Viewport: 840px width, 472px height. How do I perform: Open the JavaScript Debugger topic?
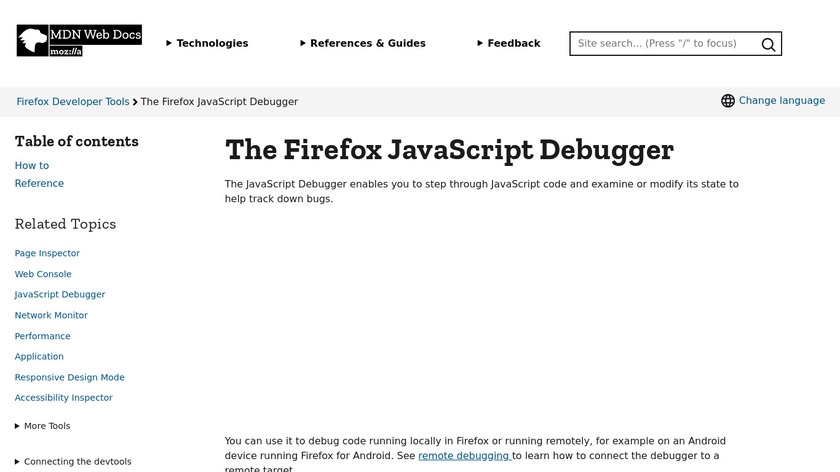click(60, 294)
